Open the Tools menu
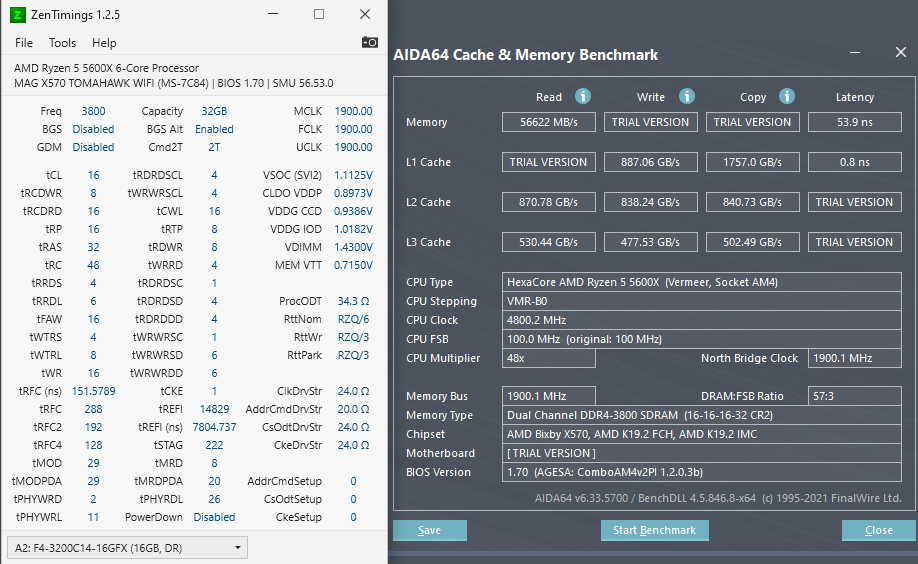This screenshot has width=918, height=564. pyautogui.click(x=62, y=43)
